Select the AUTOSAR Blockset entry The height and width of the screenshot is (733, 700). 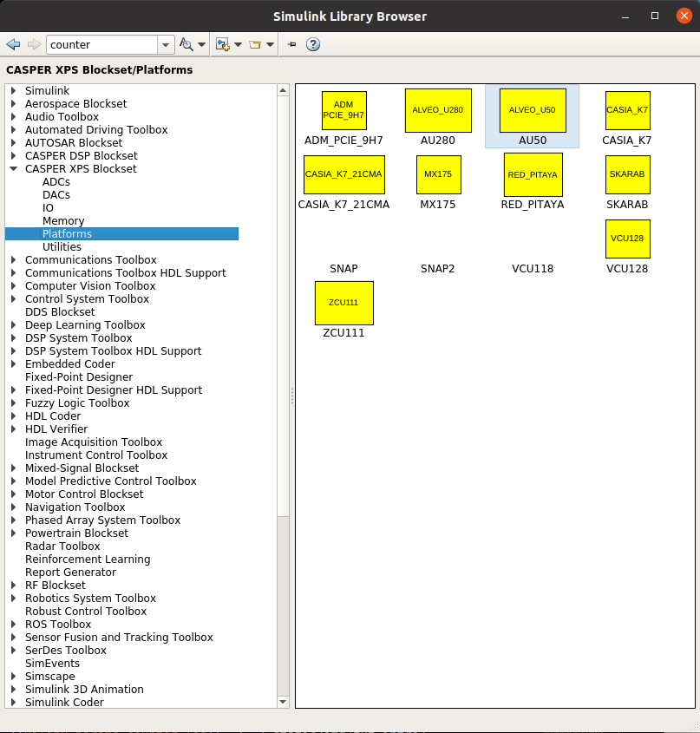[74, 142]
